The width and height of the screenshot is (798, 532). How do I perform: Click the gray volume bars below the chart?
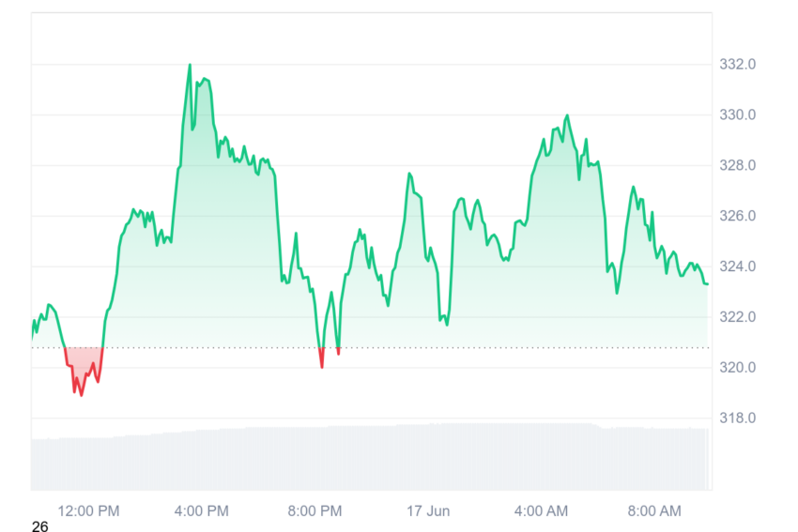(370, 457)
